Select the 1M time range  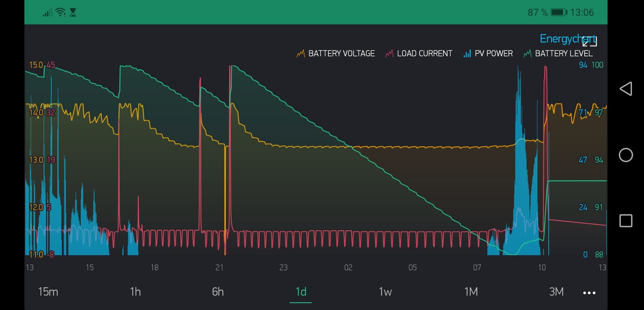(x=471, y=292)
